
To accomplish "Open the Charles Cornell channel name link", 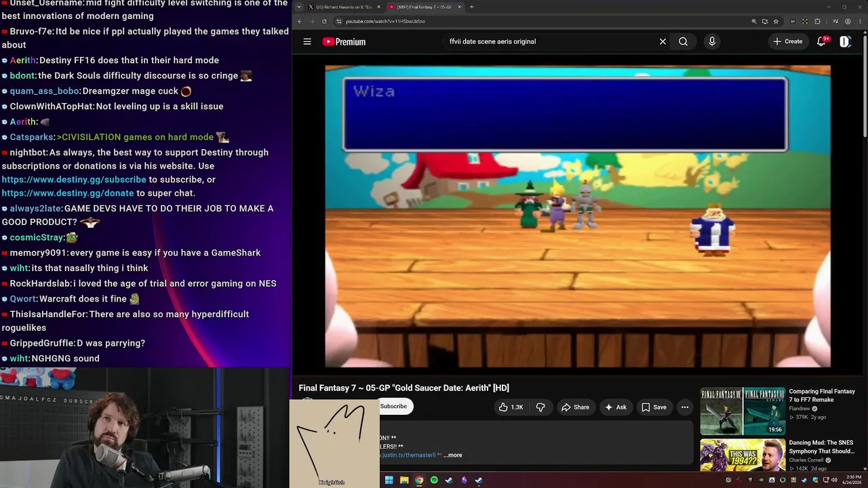I will [x=806, y=460].
